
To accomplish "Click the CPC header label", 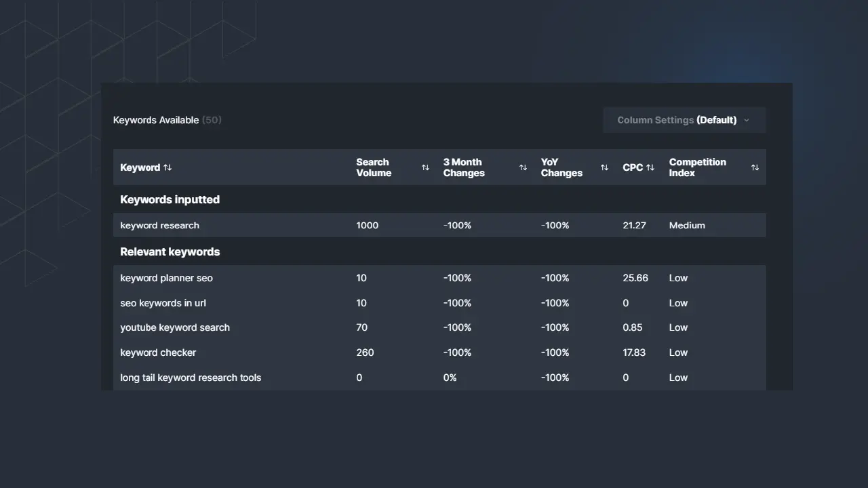I will coord(633,167).
